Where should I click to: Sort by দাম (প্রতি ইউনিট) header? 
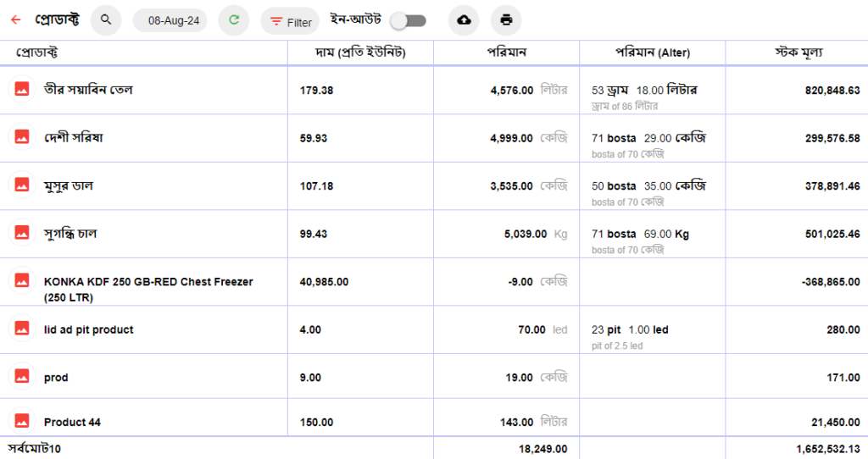point(360,53)
